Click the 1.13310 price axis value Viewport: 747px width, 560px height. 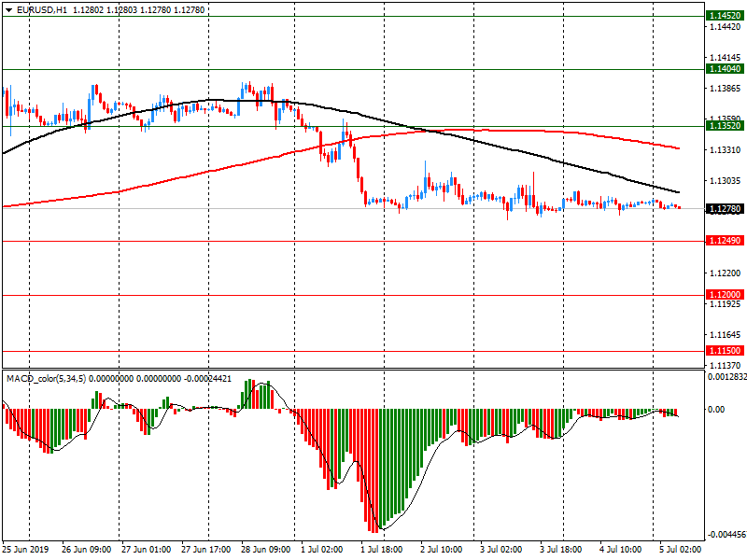[x=726, y=150]
